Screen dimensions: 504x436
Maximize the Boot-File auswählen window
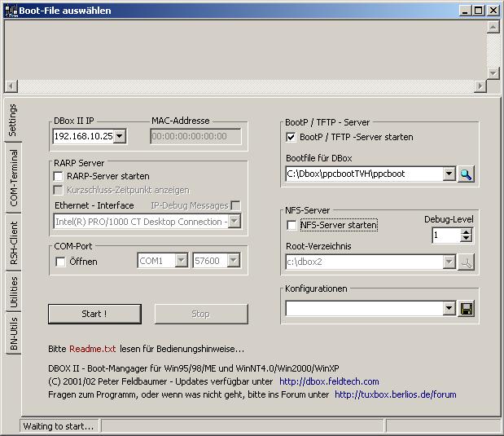(x=478, y=11)
